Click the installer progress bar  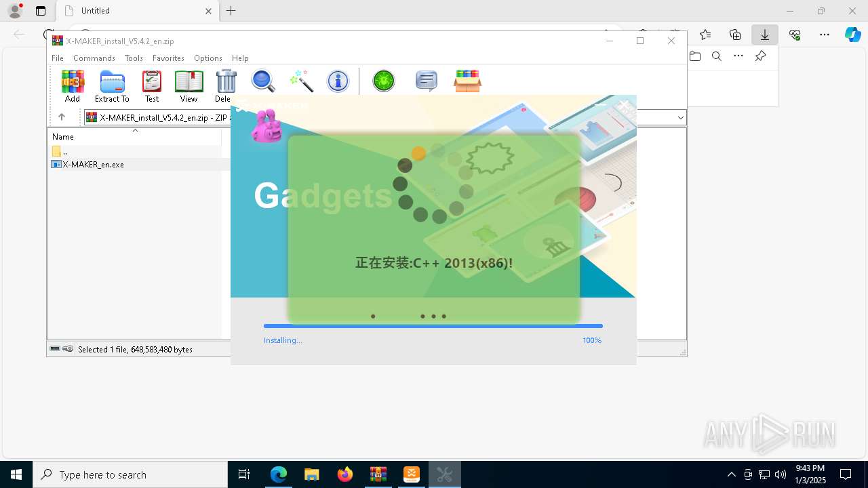[433, 326]
